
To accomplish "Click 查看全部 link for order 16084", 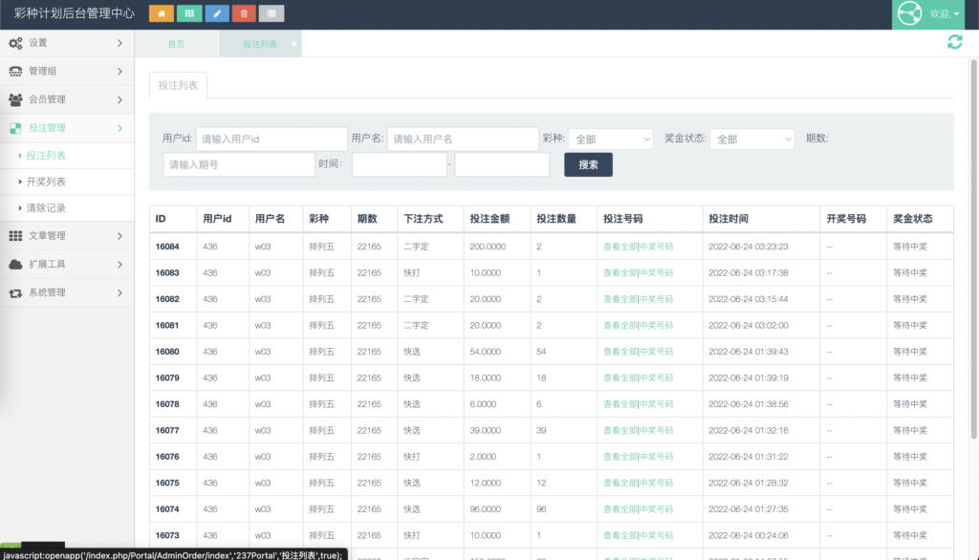I will click(620, 247).
